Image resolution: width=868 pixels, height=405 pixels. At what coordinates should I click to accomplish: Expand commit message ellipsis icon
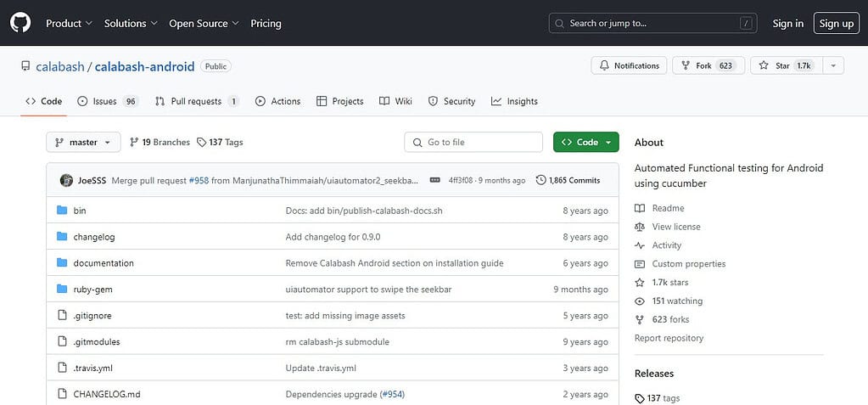(435, 180)
